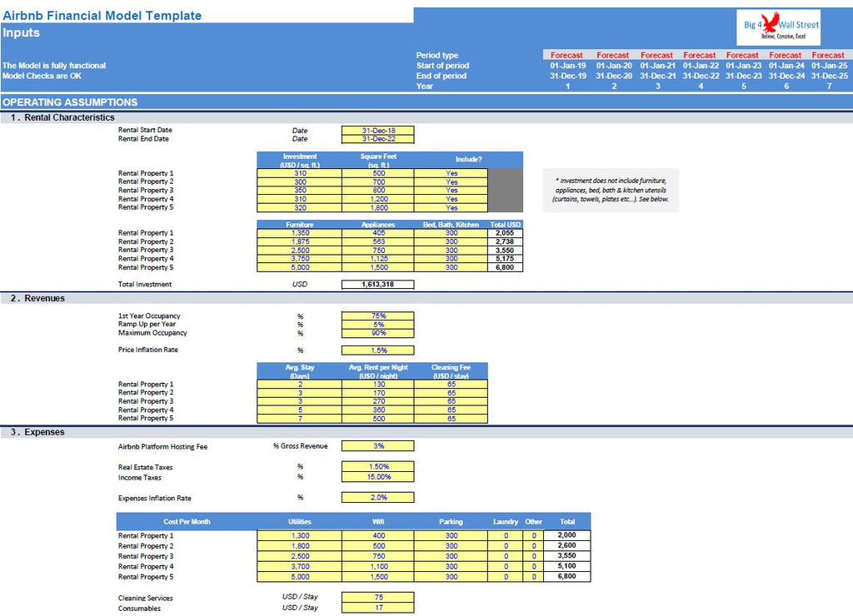Click the Operating Assumptions section header
The image size is (853, 616).
[71, 102]
